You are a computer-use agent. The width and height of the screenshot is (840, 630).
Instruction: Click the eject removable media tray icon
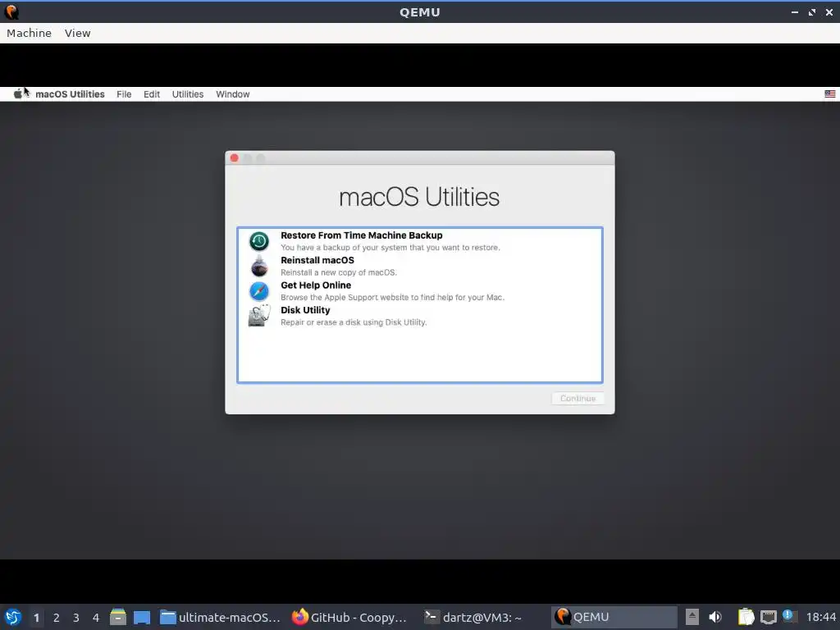[x=692, y=617]
